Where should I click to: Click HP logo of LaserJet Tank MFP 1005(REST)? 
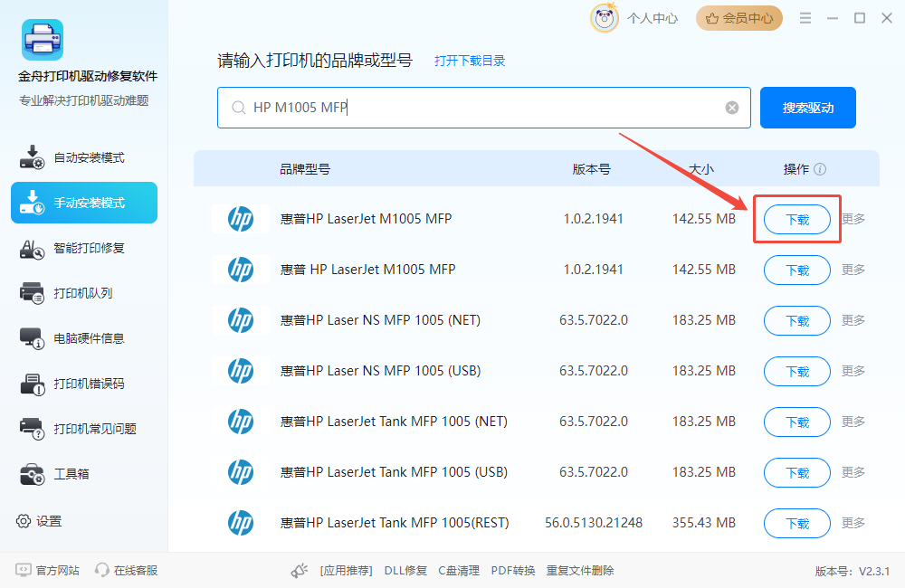click(x=241, y=523)
